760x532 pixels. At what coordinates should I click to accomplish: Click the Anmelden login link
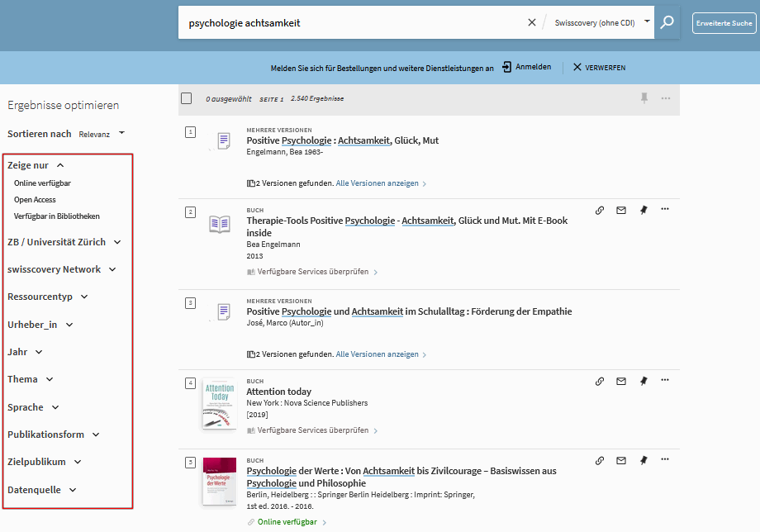click(526, 67)
